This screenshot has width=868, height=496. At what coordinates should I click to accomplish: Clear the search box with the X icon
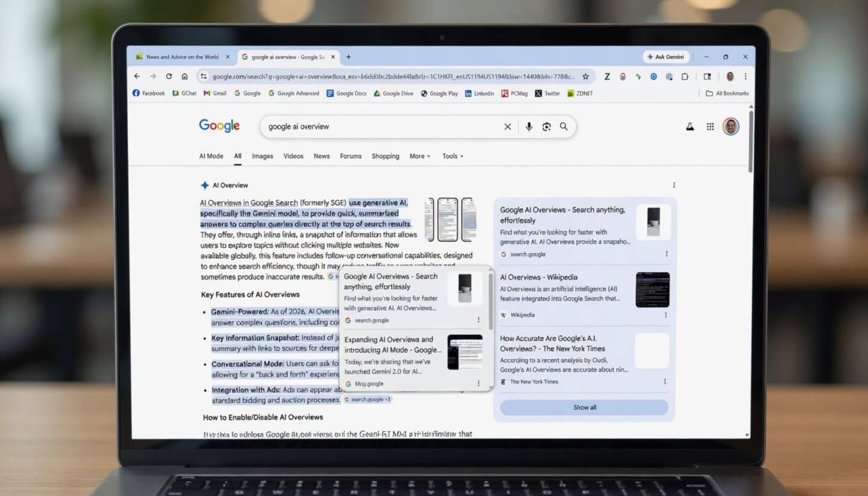click(x=508, y=127)
